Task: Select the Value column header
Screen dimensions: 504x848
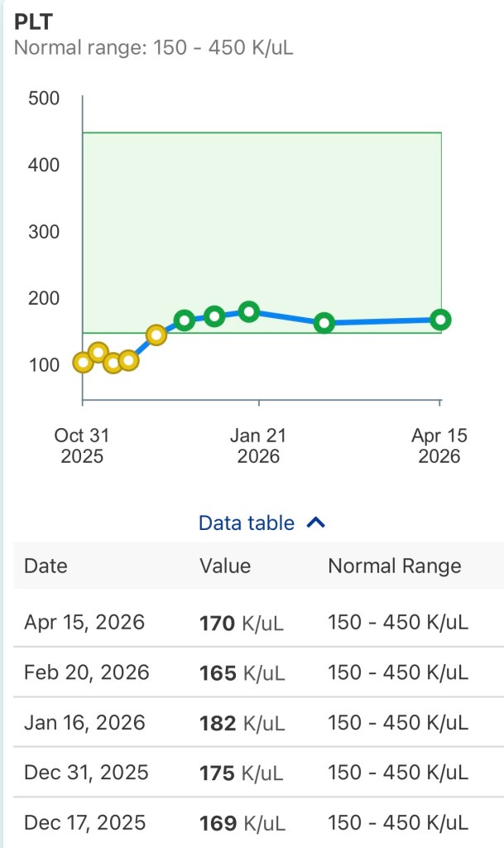Action: pos(226,566)
